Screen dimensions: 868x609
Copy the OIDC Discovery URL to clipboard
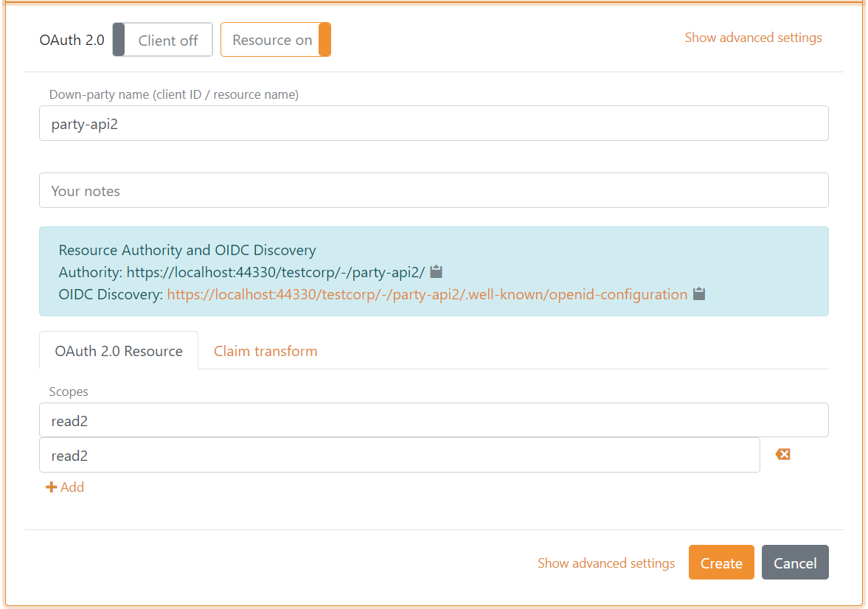click(x=699, y=294)
